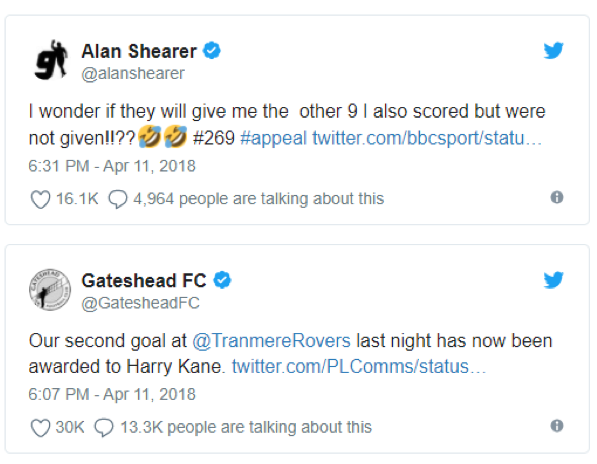Click info icon on Gateshead FC tweet
This screenshot has height=464, width=597.
pos(557,426)
